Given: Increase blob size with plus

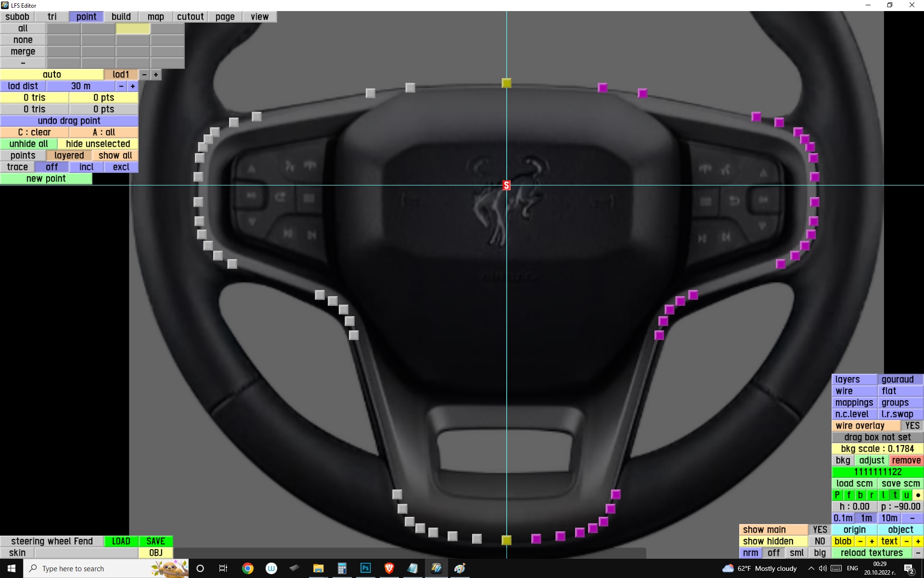Looking at the screenshot, I should [x=872, y=541].
